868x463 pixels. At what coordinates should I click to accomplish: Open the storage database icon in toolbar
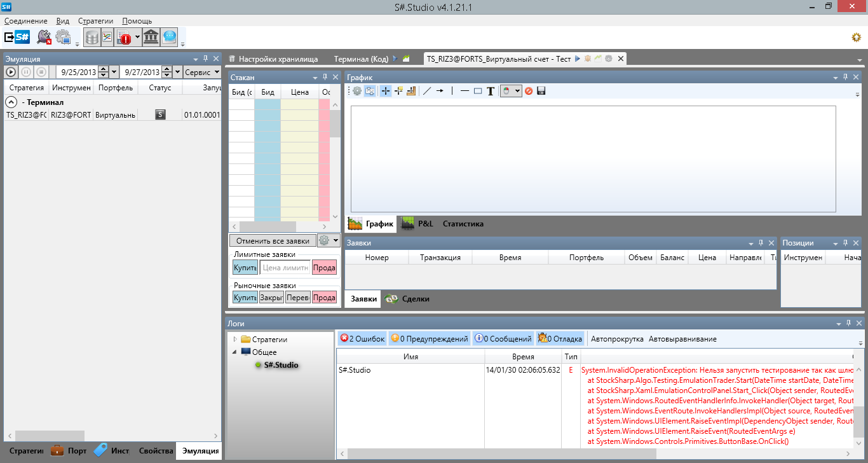(92, 38)
